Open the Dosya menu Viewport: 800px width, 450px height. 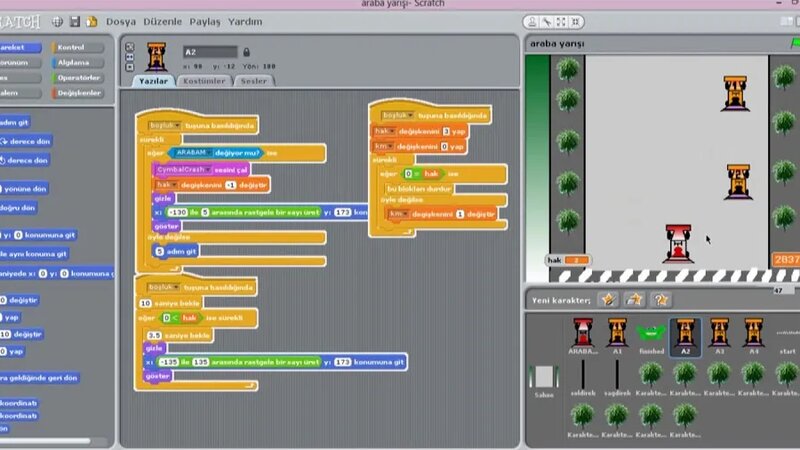[x=121, y=21]
